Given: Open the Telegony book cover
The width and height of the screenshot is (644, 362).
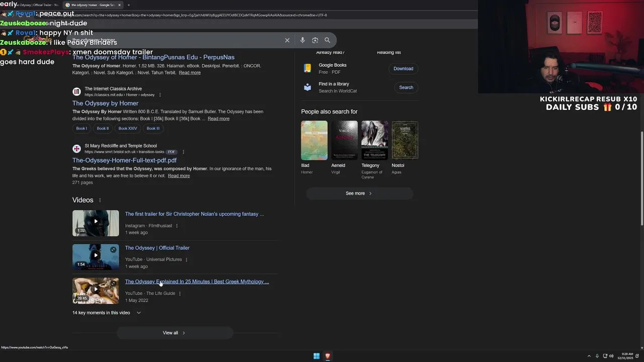Looking at the screenshot, I should pyautogui.click(x=374, y=140).
